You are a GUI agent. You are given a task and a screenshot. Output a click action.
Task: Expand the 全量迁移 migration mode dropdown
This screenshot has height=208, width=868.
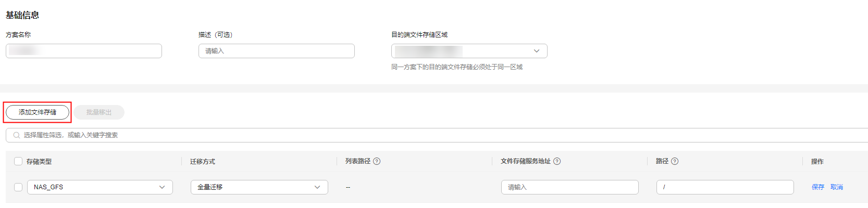coord(259,187)
